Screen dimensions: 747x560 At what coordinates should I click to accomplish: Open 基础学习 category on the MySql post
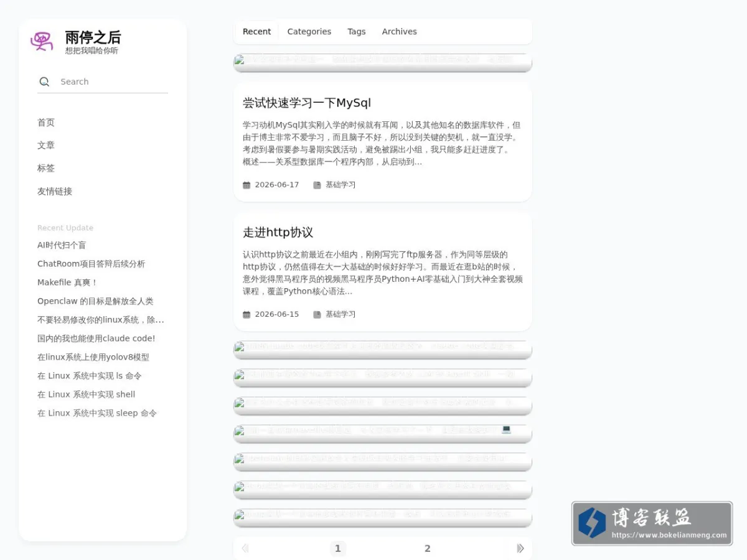pos(341,185)
